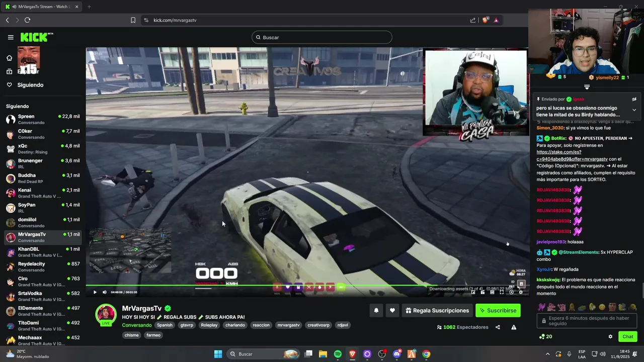Open Windows Start button
The image size is (644, 362).
218,354
